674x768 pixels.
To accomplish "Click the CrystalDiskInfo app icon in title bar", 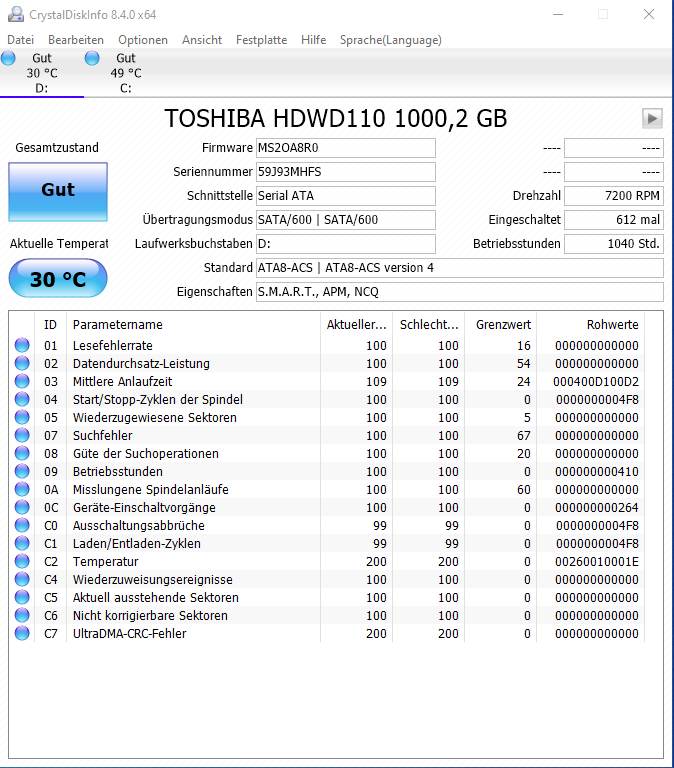I will click(x=16, y=15).
